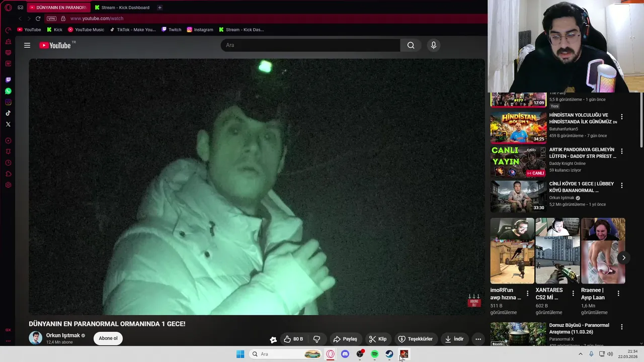644x362 pixels.
Task: Open the Twitch bookmark
Action: coord(172,30)
